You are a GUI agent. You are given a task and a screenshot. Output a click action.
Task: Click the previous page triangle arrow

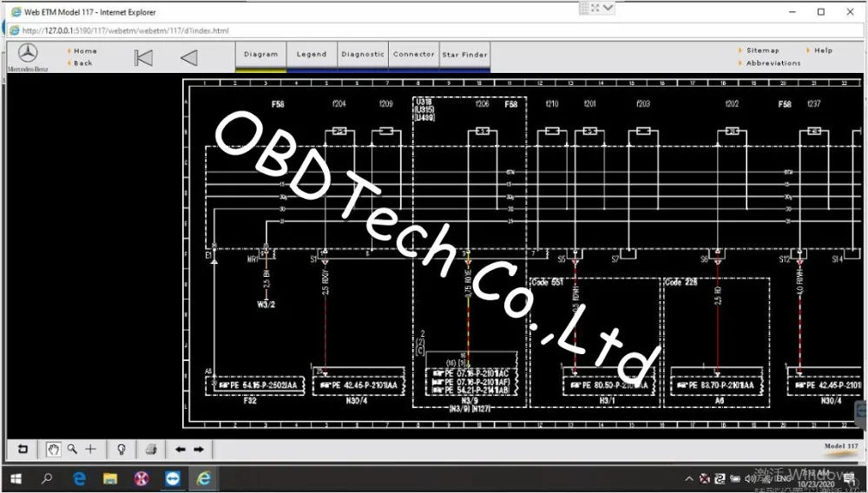(x=188, y=57)
